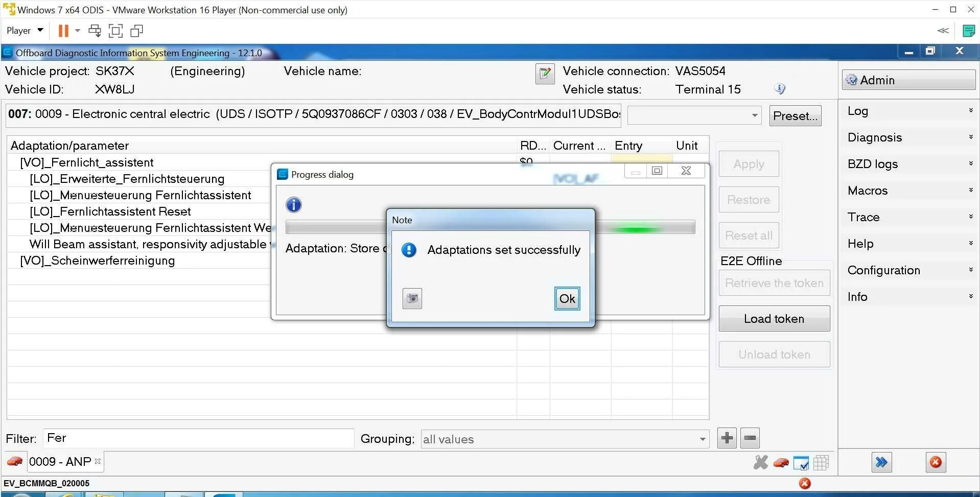Click the progress bar in Progress dialog
The width and height of the screenshot is (980, 497).
(491, 227)
